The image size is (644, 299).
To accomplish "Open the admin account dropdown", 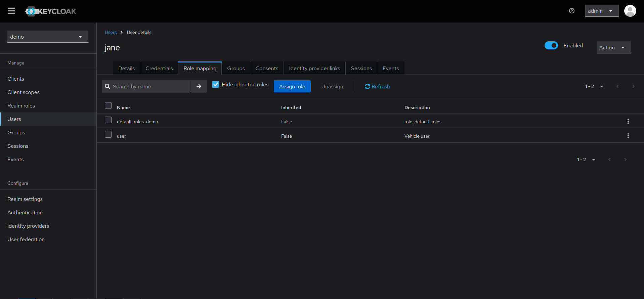I will (x=602, y=11).
